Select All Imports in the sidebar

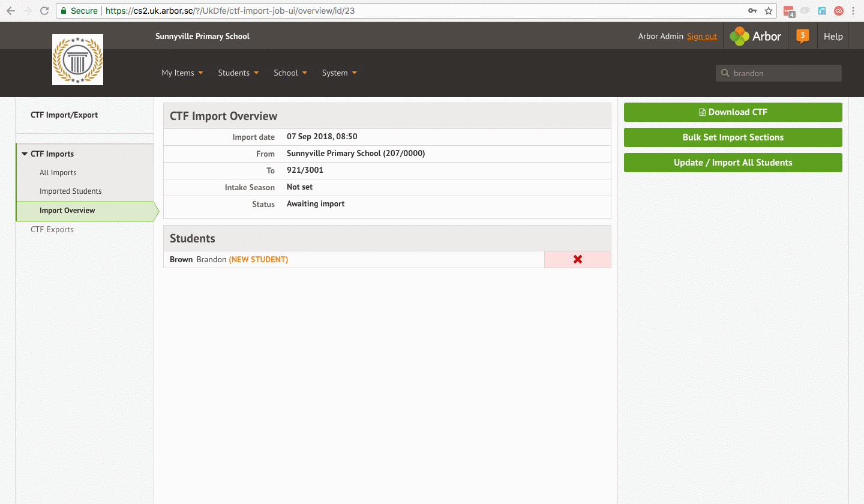tap(58, 173)
